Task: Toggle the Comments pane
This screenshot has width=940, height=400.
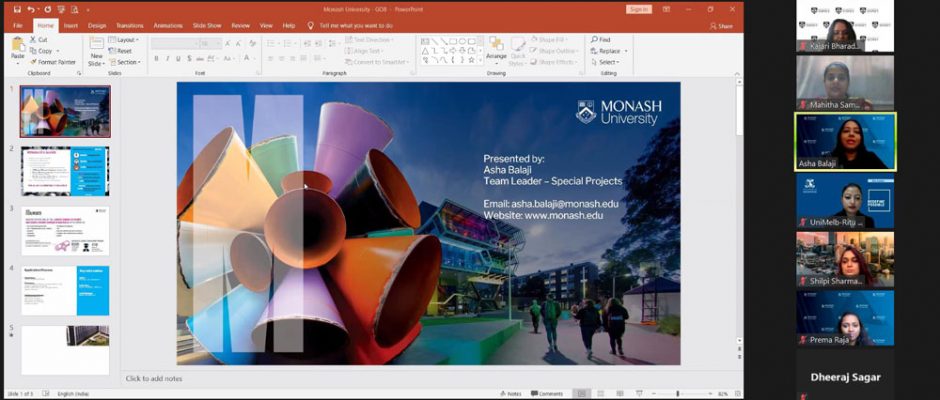Action: pos(548,394)
